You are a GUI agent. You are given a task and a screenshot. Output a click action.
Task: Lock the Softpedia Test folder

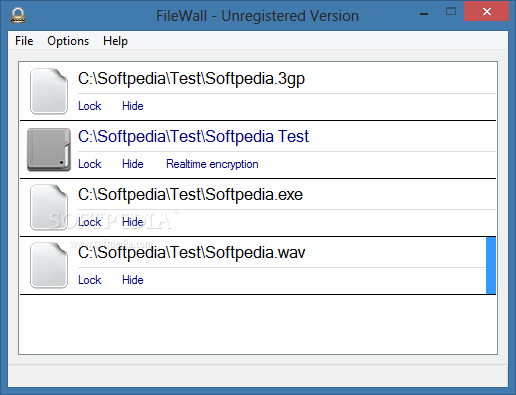89,164
